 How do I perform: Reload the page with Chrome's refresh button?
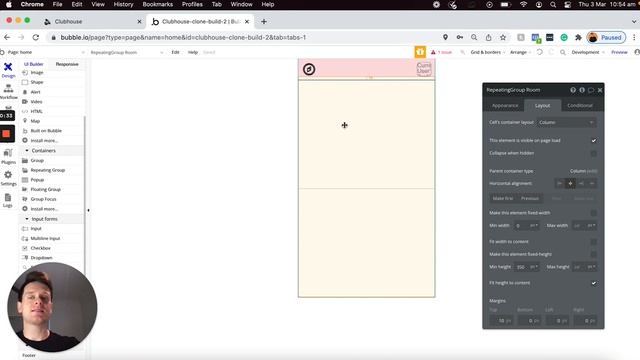point(36,38)
